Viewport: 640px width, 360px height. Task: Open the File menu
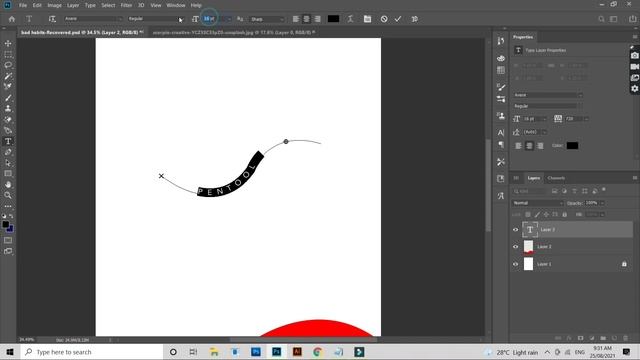pyautogui.click(x=23, y=5)
